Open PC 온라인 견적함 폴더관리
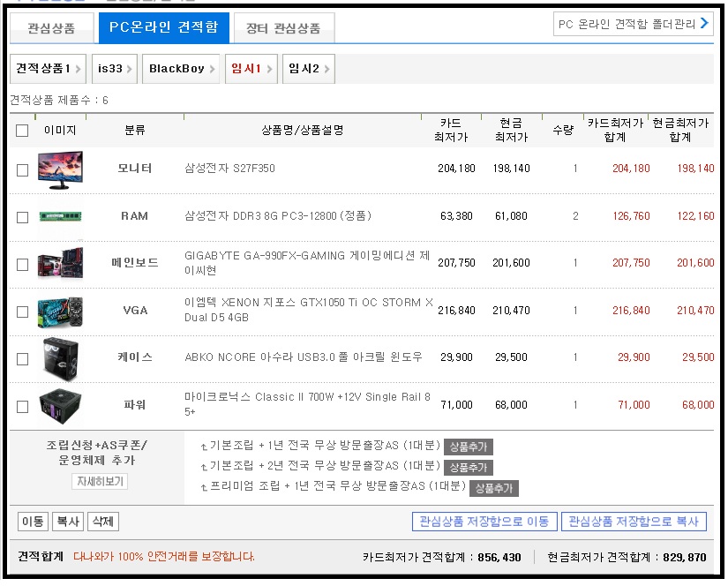This screenshot has height=586, width=728. (x=634, y=21)
